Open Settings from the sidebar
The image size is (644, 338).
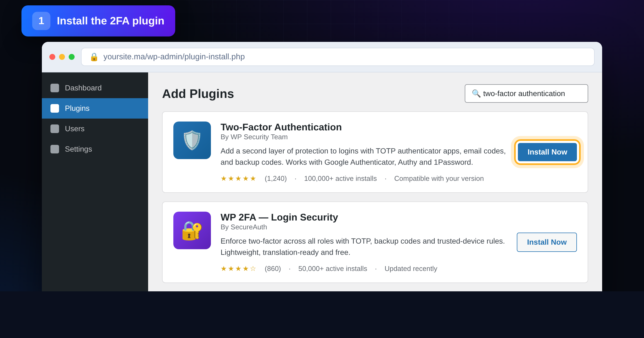pyautogui.click(x=95, y=149)
